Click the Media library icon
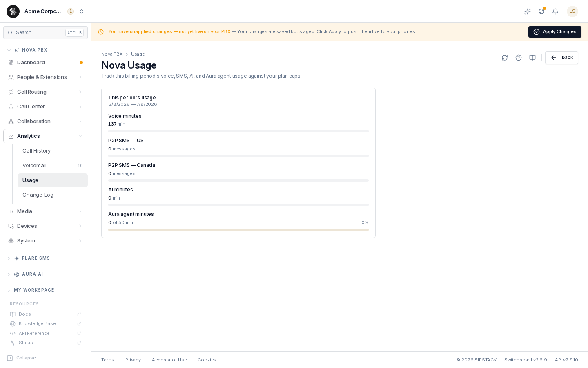The image size is (588, 368). point(11,211)
